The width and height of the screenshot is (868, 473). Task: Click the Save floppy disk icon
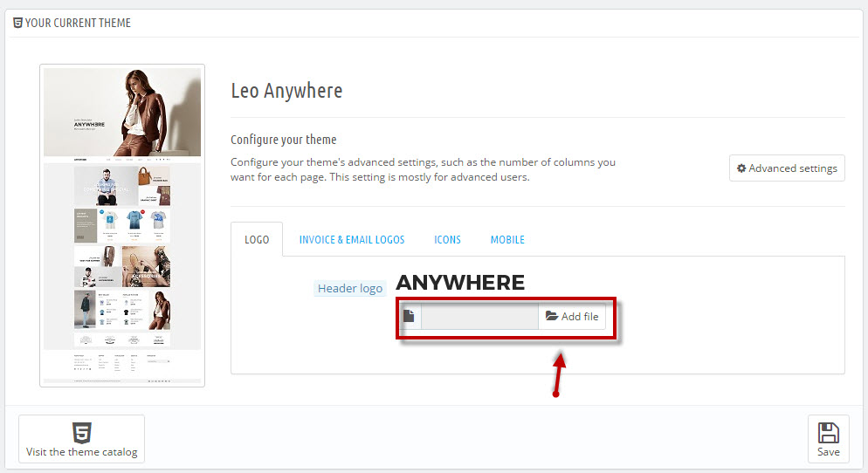(828, 433)
